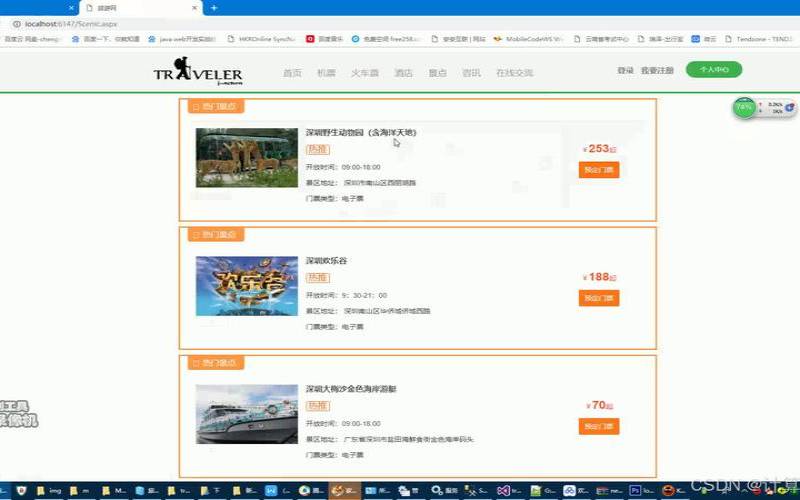800x500 pixels.
Task: Open the img folder in taskbar
Action: pos(49,491)
